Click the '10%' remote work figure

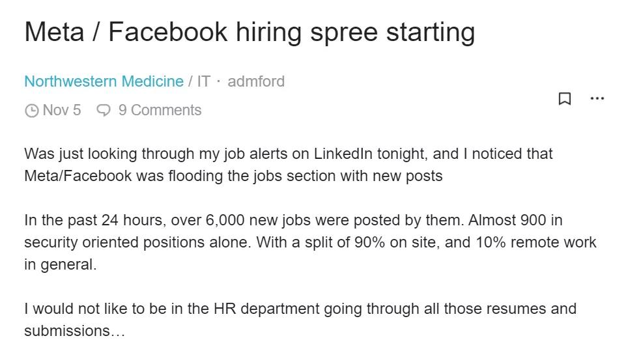point(491,242)
